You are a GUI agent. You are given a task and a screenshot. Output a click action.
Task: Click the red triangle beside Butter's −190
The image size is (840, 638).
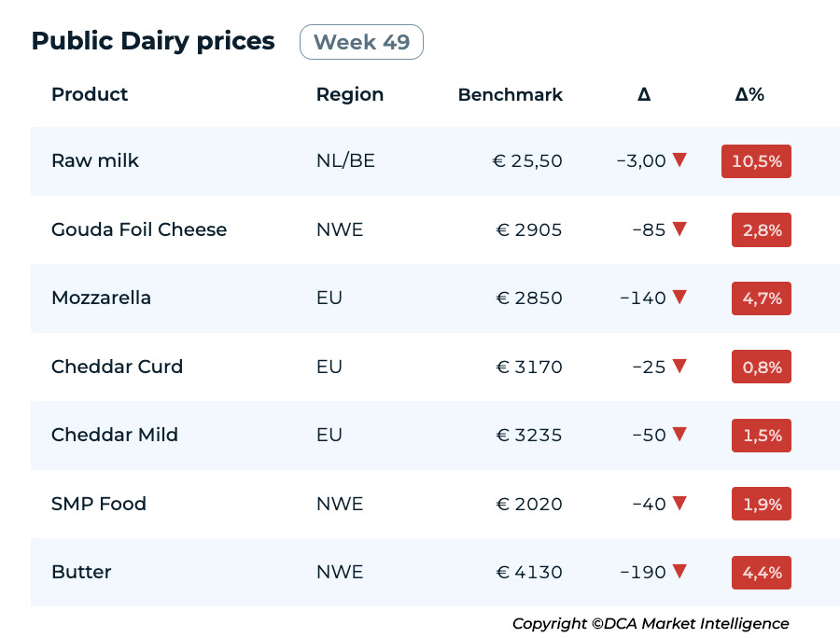[679, 572]
